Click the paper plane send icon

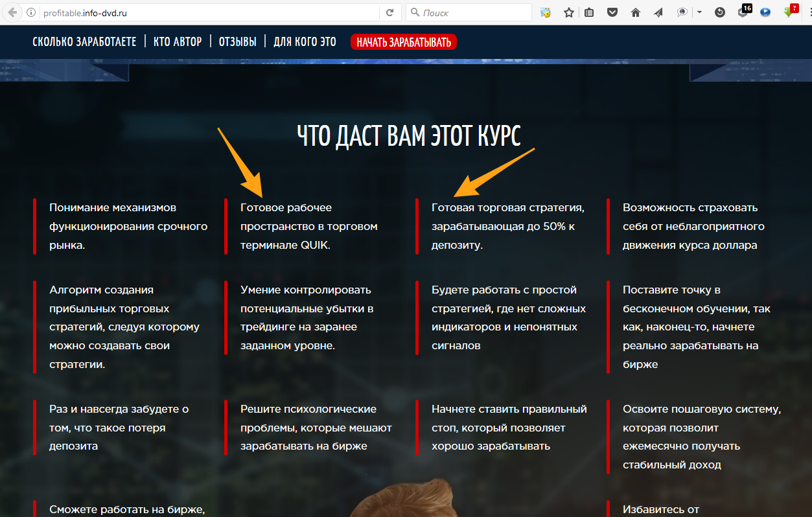coord(658,12)
